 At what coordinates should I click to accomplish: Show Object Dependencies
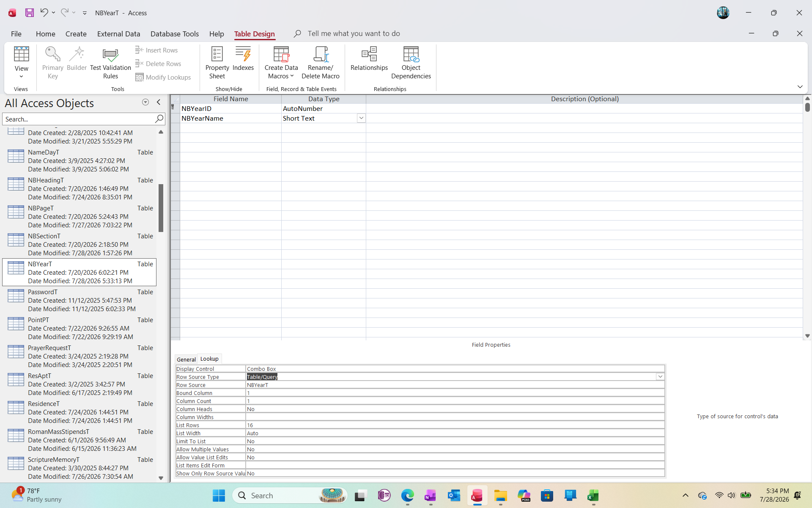(411, 63)
